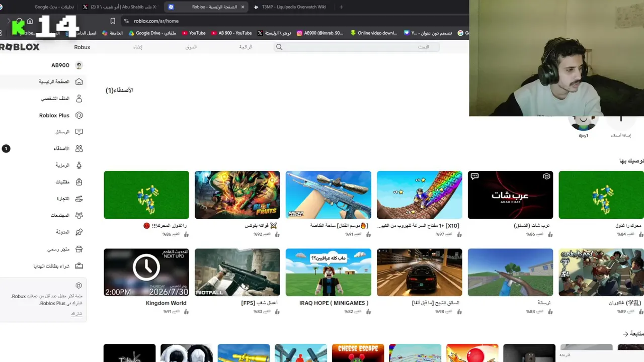Screen dimensions: 644x362
Task: Open the Friends people icon in sidebar
Action: 79,149
